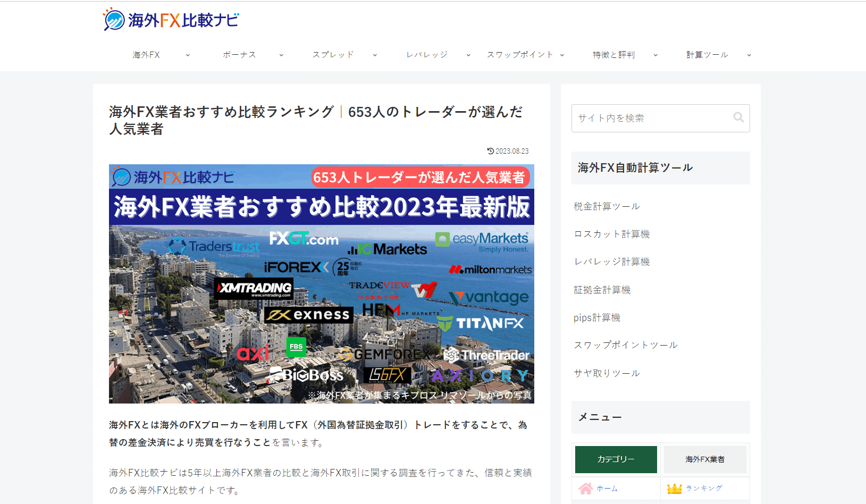Open the 計算ツール menu
This screenshot has height=504, width=866.
[x=707, y=55]
